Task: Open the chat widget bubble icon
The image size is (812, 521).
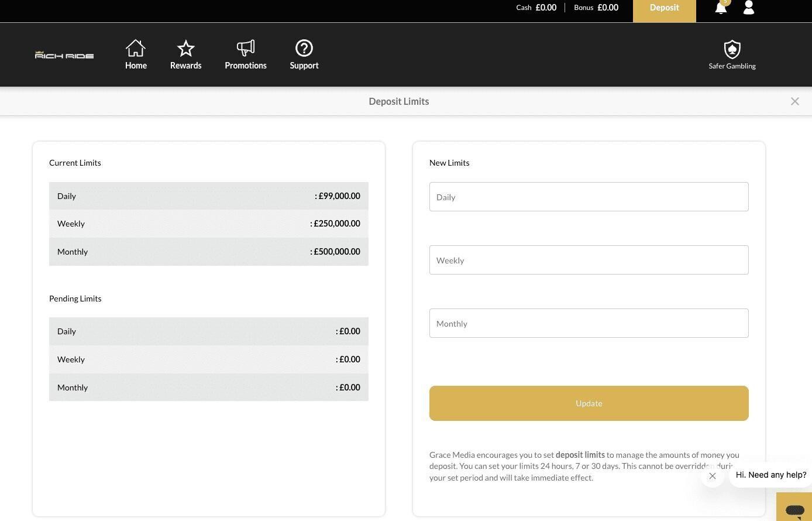Action: tap(794, 509)
